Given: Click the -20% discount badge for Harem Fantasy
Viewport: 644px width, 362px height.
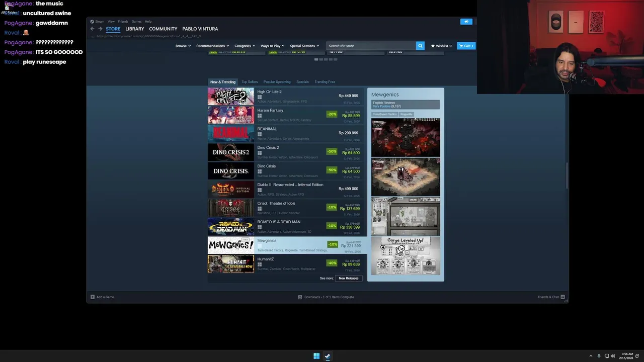Looking at the screenshot, I should click(332, 114).
